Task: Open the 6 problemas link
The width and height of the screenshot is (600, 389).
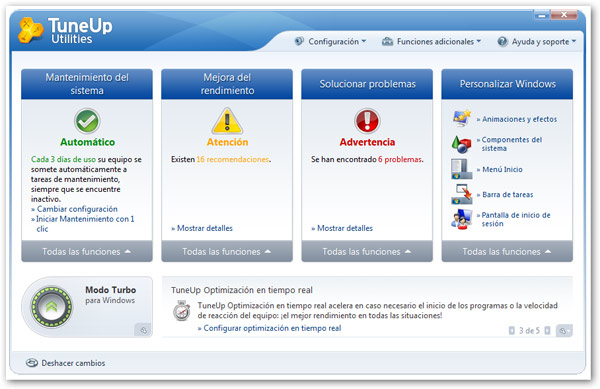Action: tap(400, 159)
